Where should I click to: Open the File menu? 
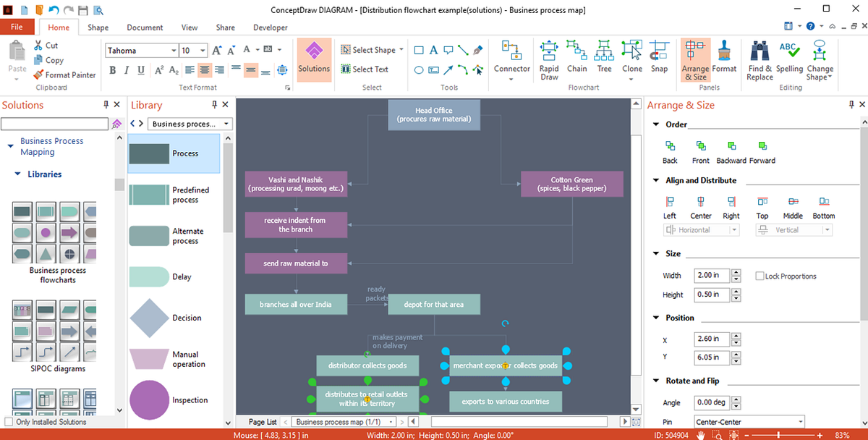pyautogui.click(x=17, y=27)
